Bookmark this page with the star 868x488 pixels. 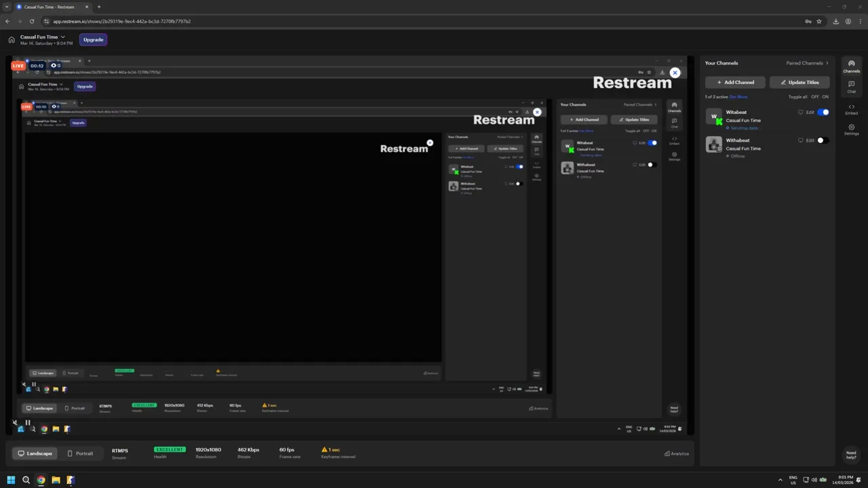pos(818,21)
